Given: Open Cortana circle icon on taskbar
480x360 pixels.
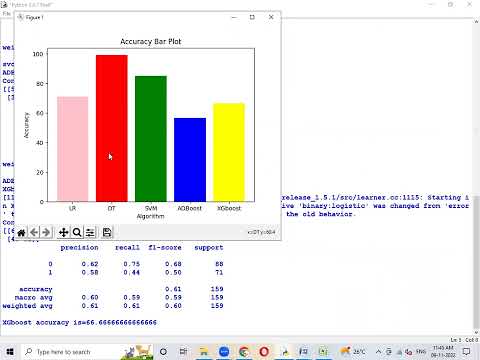Looking at the screenshot, I should click(x=163, y=352).
